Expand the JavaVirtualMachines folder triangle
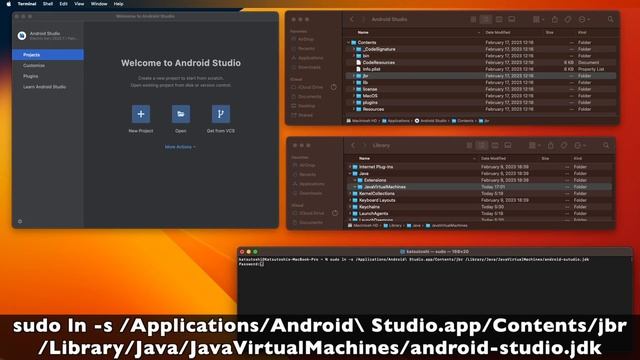640x360 pixels. tap(355, 187)
